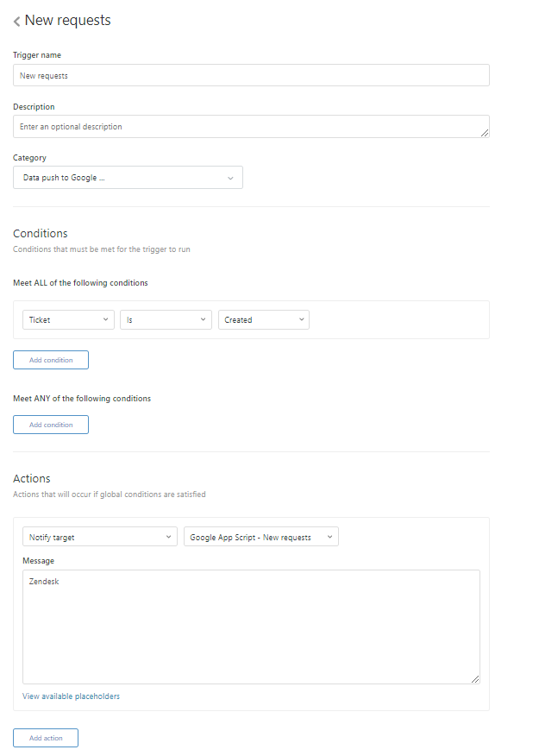Change the Notify target action type
539x756 pixels.
coord(99,536)
